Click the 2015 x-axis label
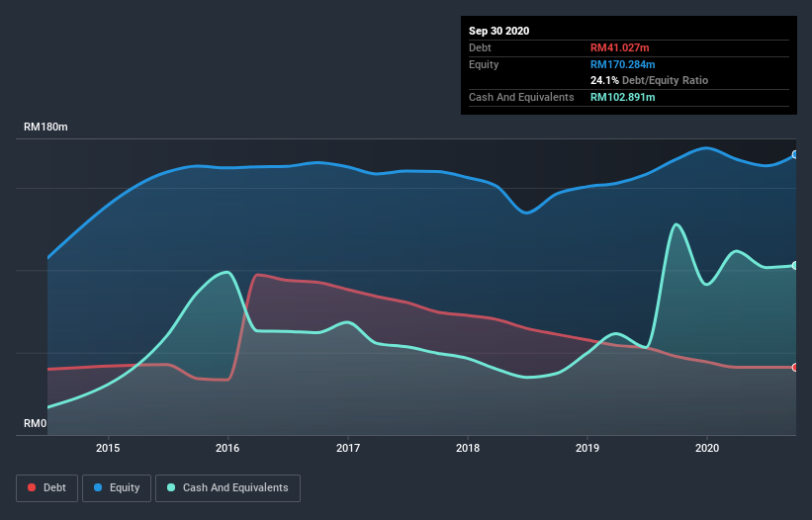This screenshot has width=812, height=520. [108, 448]
